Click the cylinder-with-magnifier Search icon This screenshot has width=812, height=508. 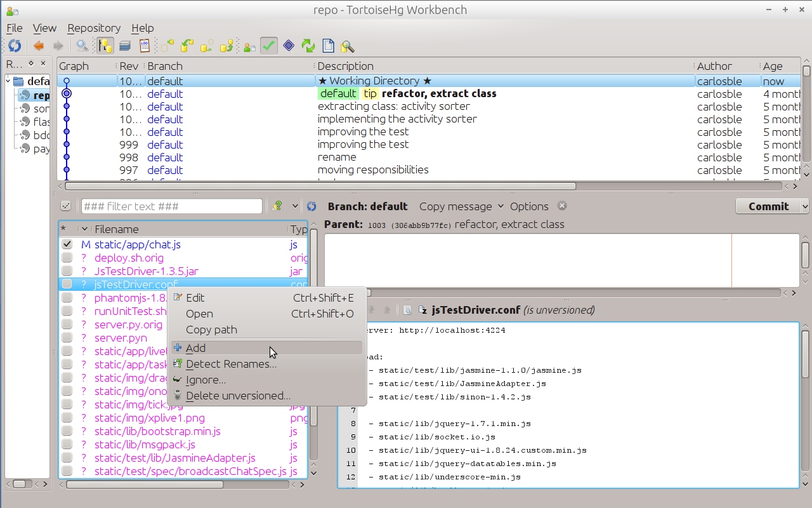[x=347, y=46]
